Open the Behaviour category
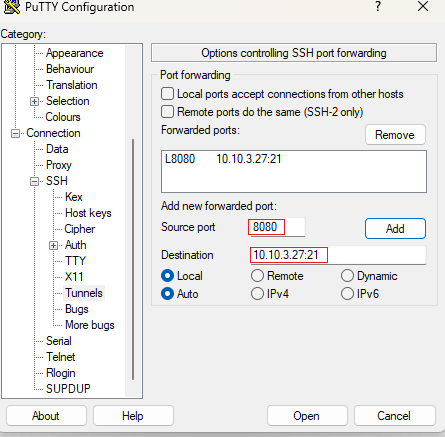445x437 pixels. (70, 69)
